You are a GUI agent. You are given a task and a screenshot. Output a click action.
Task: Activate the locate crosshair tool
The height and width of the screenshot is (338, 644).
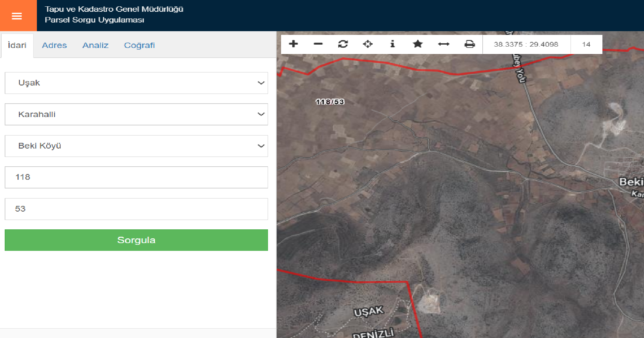tap(368, 44)
